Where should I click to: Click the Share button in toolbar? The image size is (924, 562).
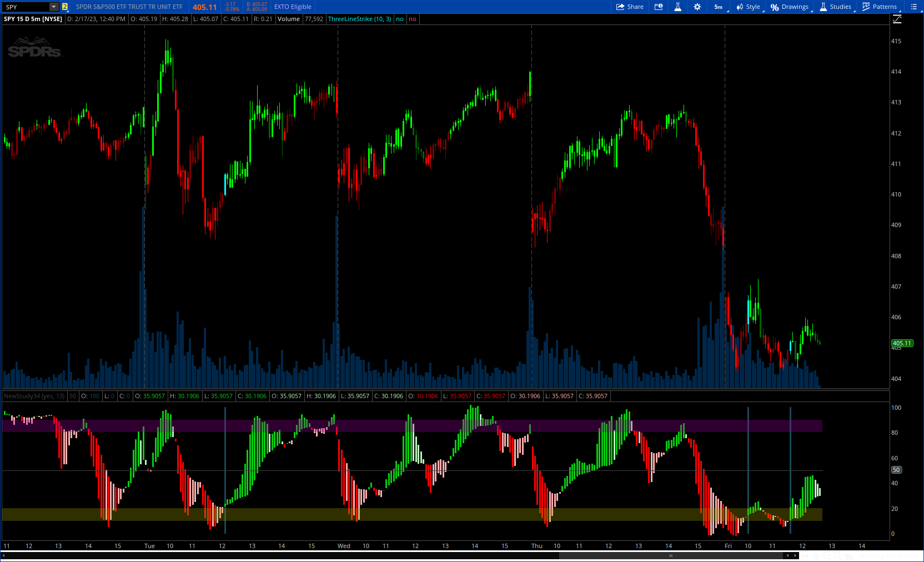point(630,7)
